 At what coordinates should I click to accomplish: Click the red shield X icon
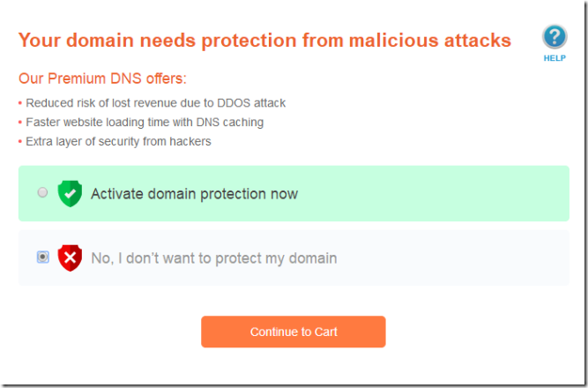70,257
